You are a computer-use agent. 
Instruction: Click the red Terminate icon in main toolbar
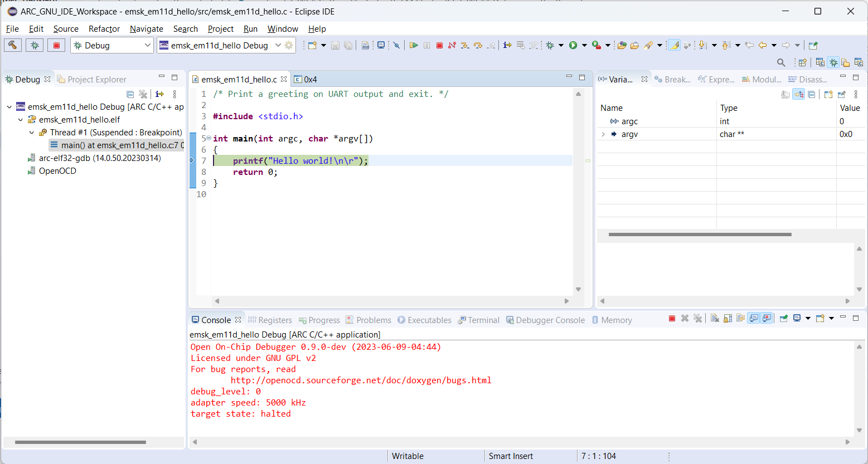(x=439, y=45)
